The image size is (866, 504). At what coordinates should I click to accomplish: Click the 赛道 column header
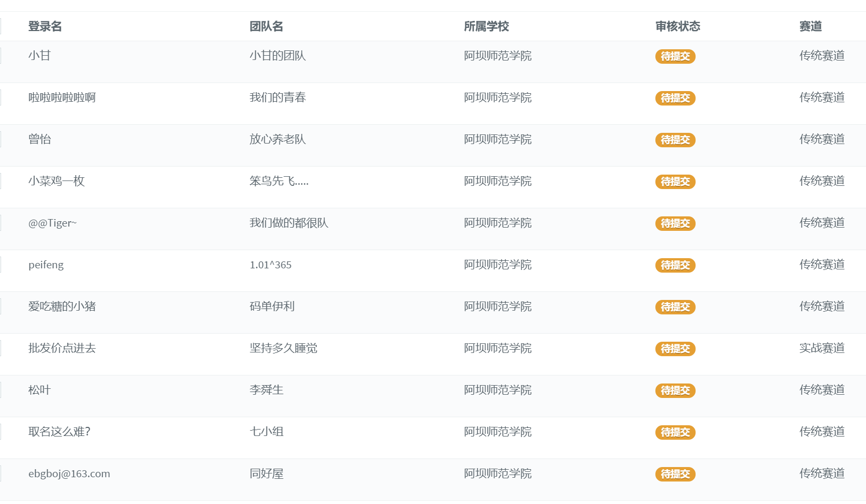pos(810,26)
